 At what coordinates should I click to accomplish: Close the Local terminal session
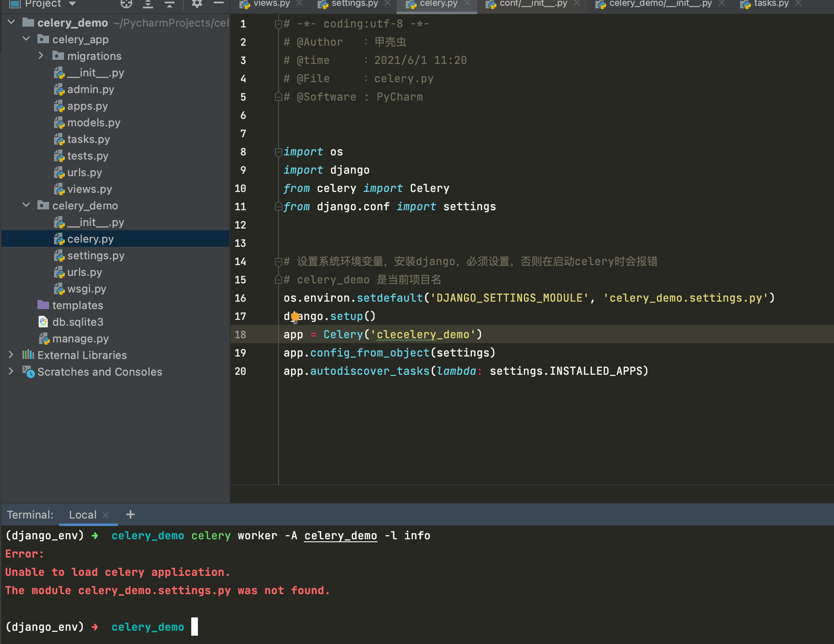[x=106, y=515]
